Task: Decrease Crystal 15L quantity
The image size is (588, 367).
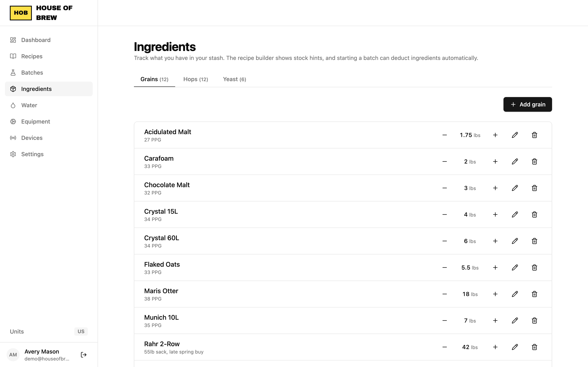Action: pos(445,214)
